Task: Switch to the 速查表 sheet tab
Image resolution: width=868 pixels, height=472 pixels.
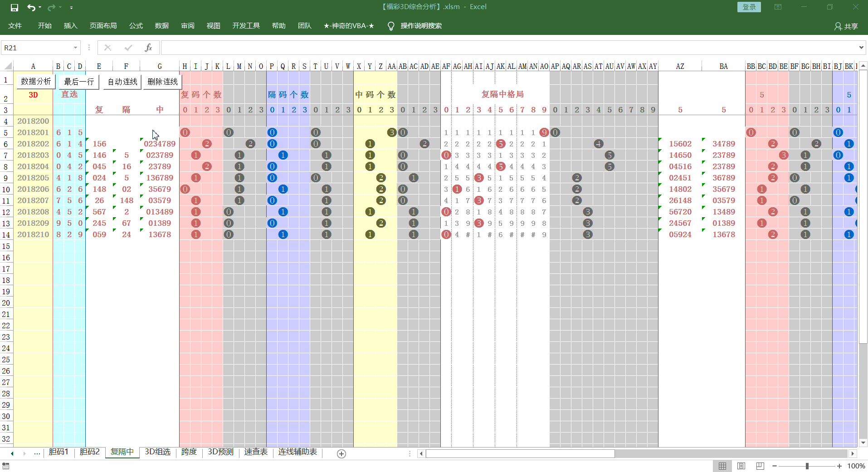Action: (x=256, y=452)
